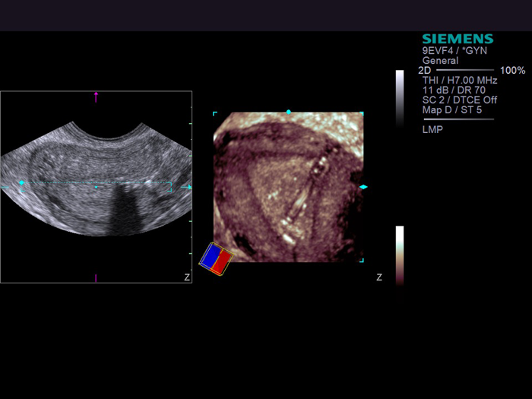Select Map D / ST 5 setting

(x=452, y=110)
